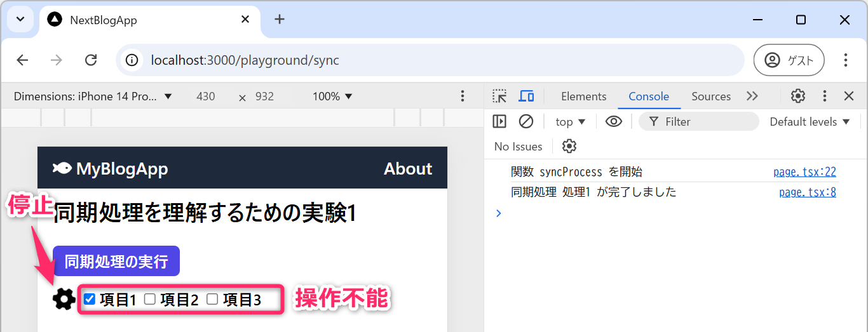Switch to the Sources tab

(710, 96)
